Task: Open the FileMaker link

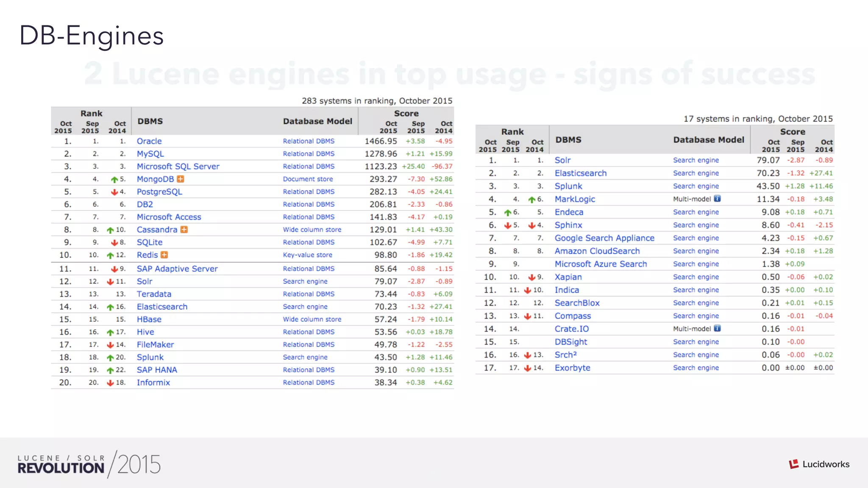Action: click(x=155, y=345)
